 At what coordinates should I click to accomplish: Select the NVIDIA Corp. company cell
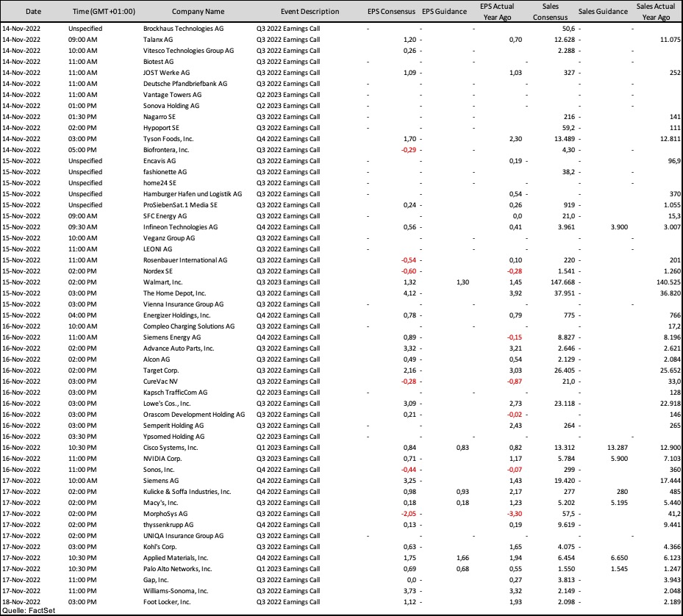click(x=162, y=459)
